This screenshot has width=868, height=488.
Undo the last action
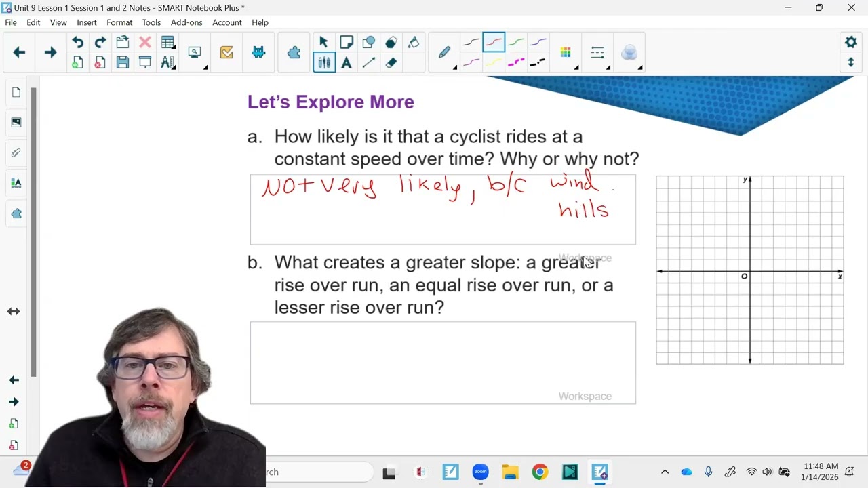(77, 43)
